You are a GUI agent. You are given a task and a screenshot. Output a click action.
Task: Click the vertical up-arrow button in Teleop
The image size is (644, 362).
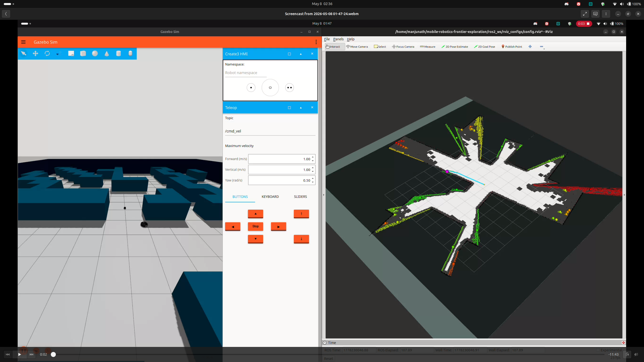pos(301,214)
